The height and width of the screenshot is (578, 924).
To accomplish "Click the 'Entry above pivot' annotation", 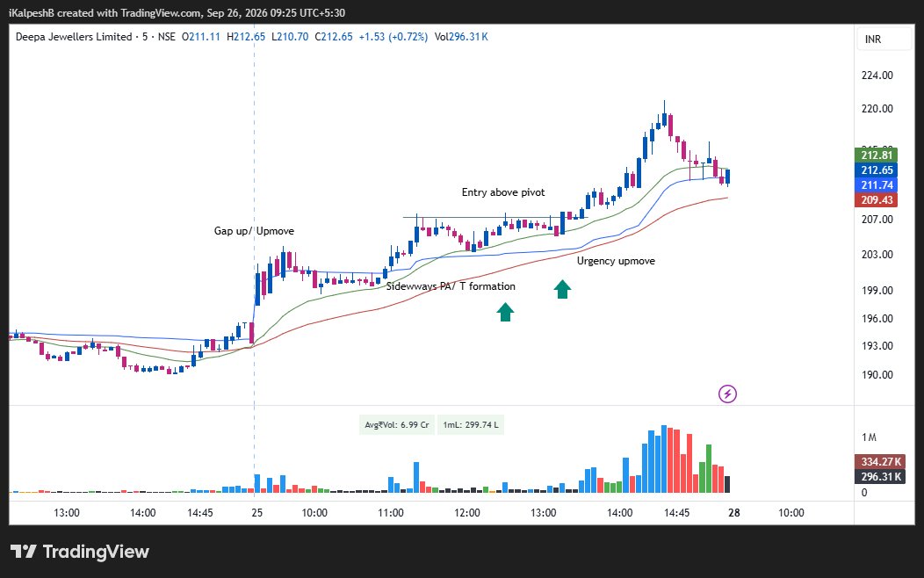I will pos(503,192).
